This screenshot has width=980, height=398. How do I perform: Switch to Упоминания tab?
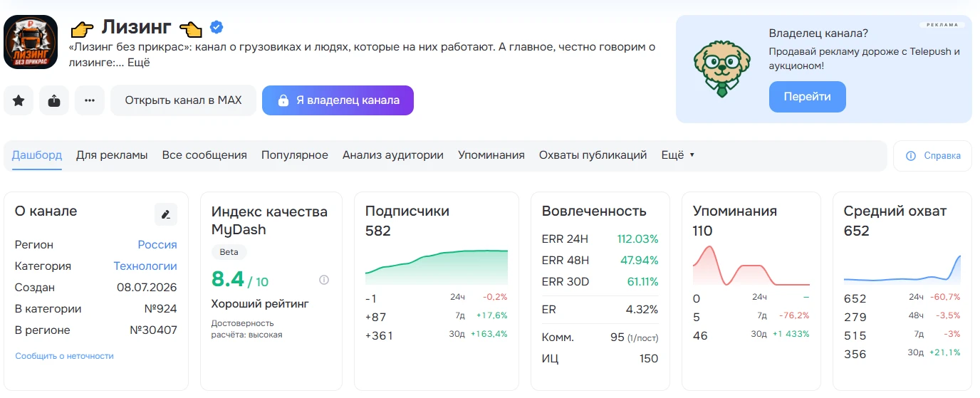491,155
